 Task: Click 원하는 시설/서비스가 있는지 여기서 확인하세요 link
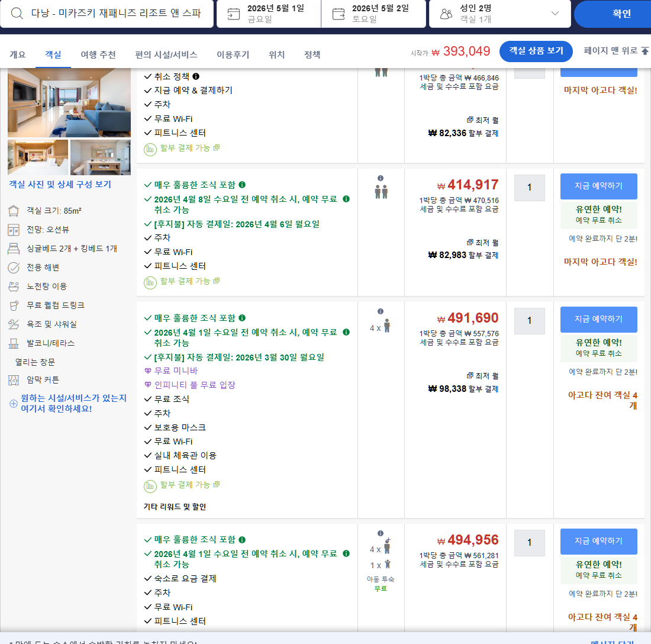click(73, 403)
